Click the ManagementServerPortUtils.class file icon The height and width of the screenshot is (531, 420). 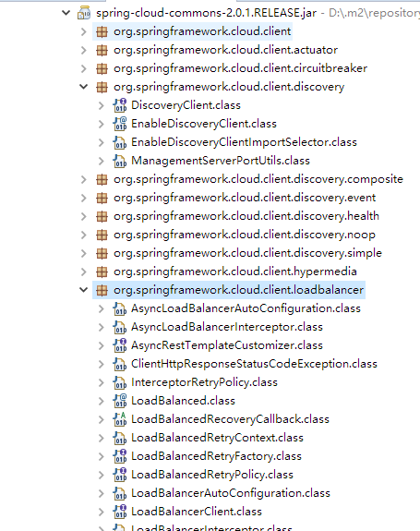coord(120,161)
